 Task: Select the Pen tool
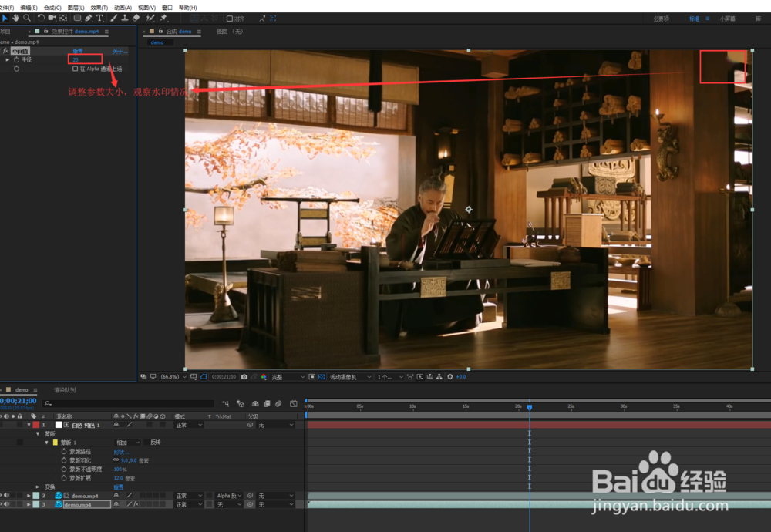(89, 19)
